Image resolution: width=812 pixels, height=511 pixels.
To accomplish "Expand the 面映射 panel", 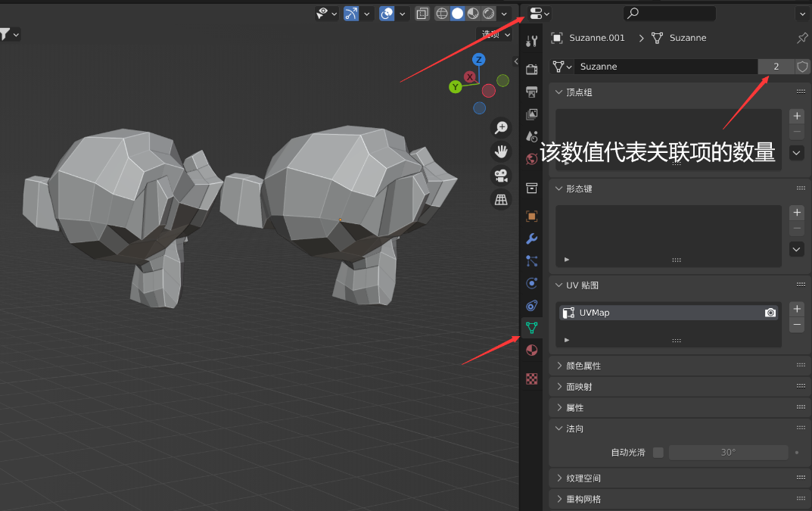I will click(558, 387).
